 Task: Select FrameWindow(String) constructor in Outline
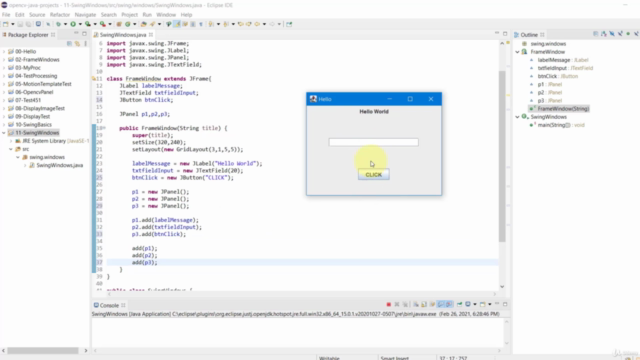[x=563, y=109]
